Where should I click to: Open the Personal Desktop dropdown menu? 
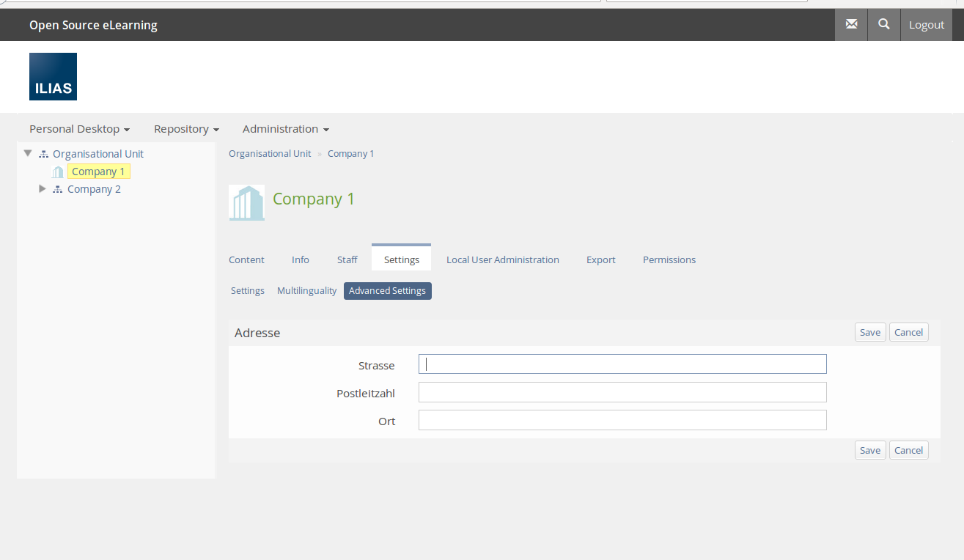pyautogui.click(x=79, y=129)
